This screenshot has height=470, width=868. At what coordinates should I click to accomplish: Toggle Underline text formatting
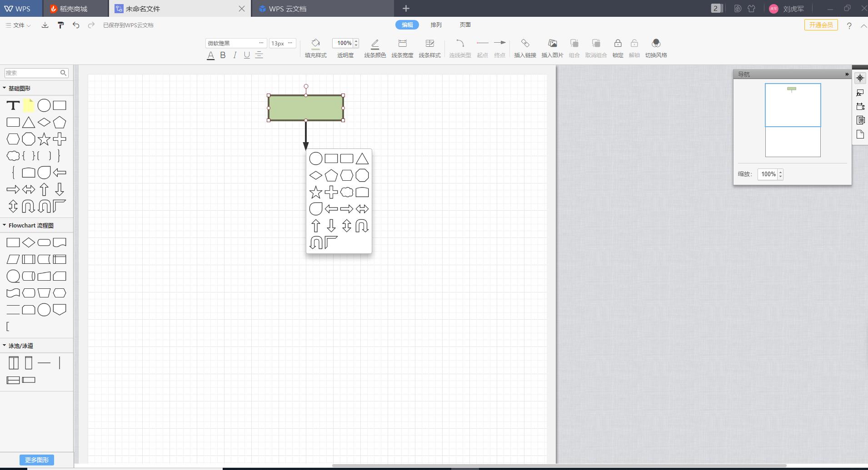pos(247,55)
